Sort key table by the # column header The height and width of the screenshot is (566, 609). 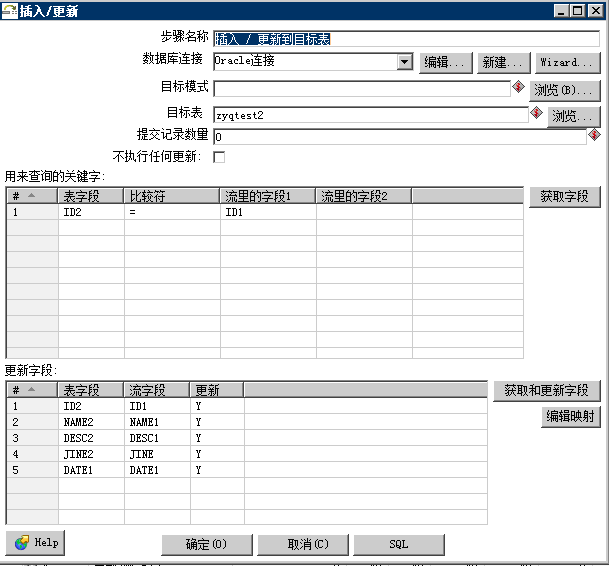point(32,195)
